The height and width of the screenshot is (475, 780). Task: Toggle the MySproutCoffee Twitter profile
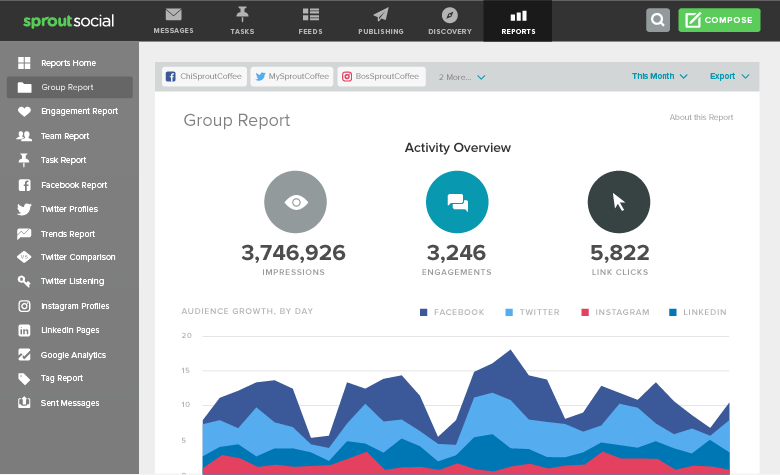pyautogui.click(x=290, y=77)
